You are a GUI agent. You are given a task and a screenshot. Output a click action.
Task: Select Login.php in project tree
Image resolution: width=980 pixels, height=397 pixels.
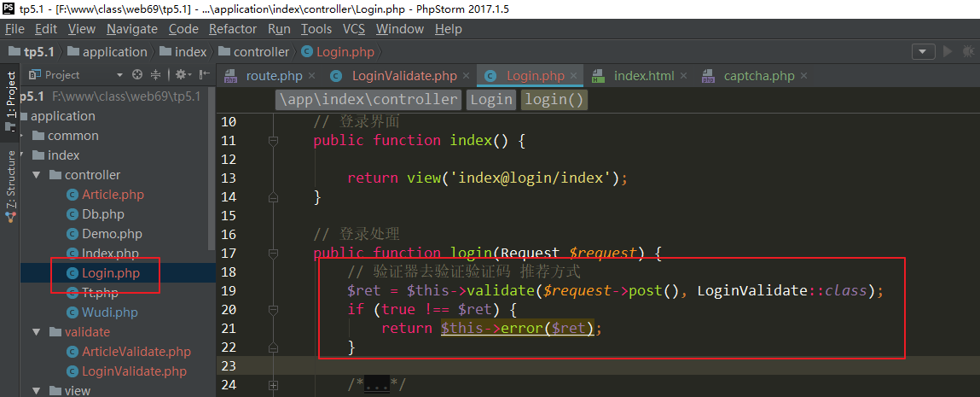pos(111,273)
